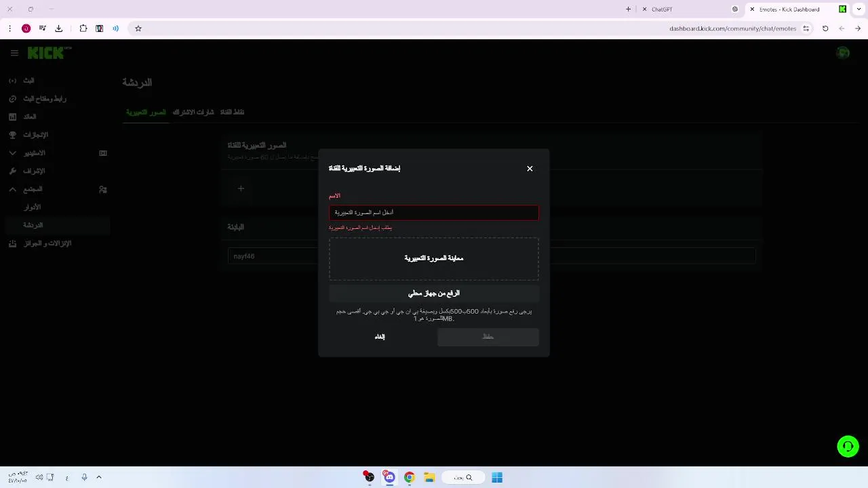Close the add emote dialog with X
Viewport: 868px width, 488px height.
click(x=530, y=169)
